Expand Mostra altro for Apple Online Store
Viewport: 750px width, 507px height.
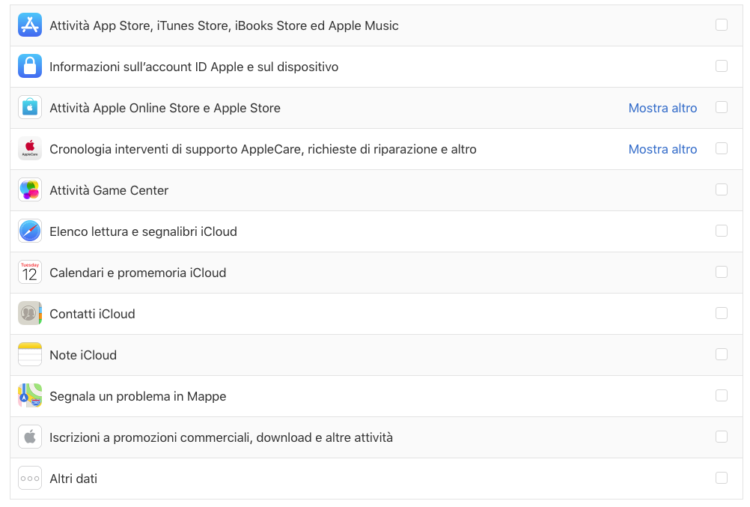coord(662,108)
